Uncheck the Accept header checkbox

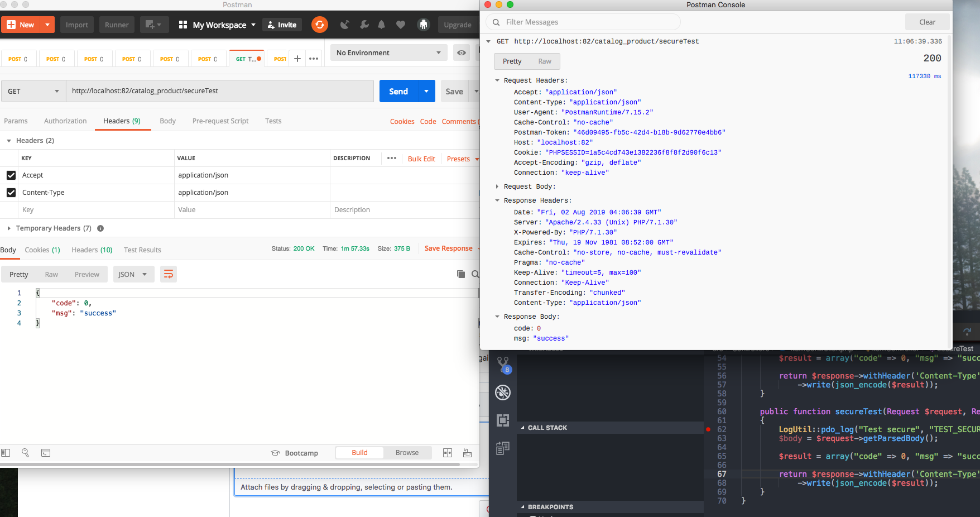[11, 175]
